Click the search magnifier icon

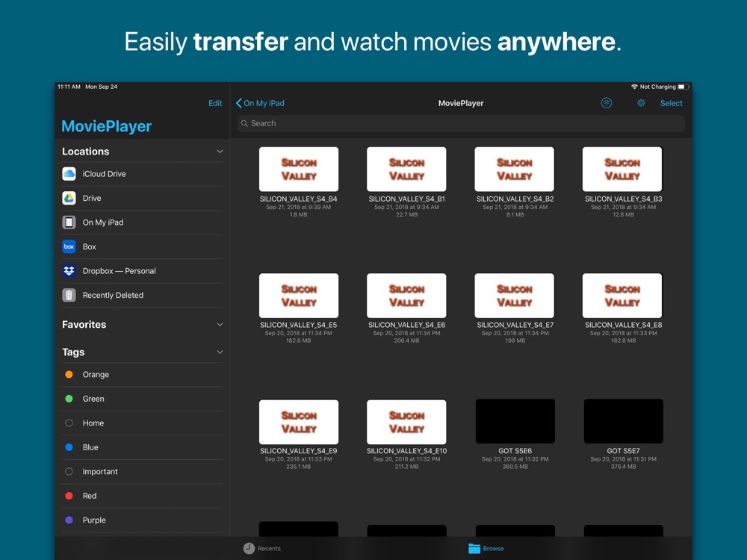tap(244, 123)
